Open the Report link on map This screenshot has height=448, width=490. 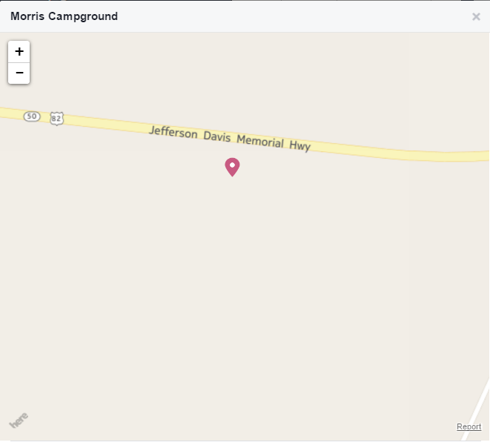click(x=469, y=426)
